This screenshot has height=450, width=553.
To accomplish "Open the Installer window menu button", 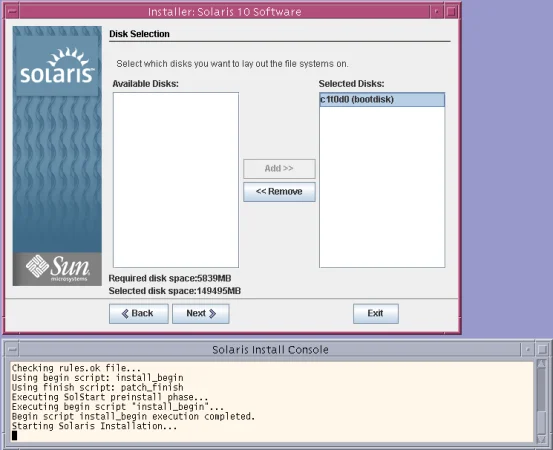I will pyautogui.click(x=12, y=12).
